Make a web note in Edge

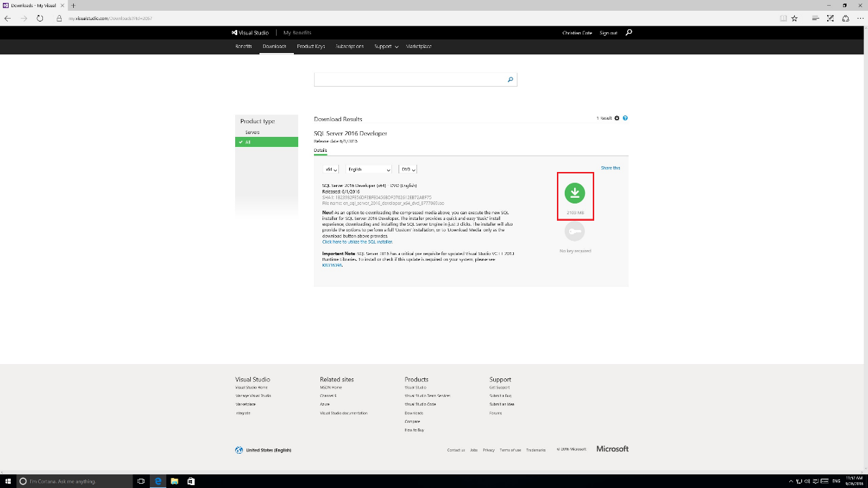[x=830, y=17]
